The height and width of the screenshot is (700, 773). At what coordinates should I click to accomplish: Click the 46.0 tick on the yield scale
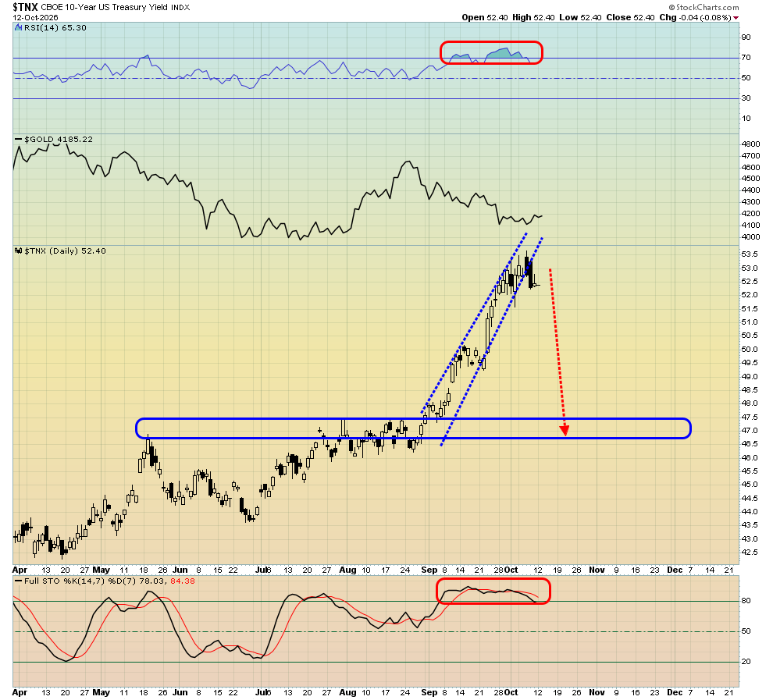(x=750, y=457)
